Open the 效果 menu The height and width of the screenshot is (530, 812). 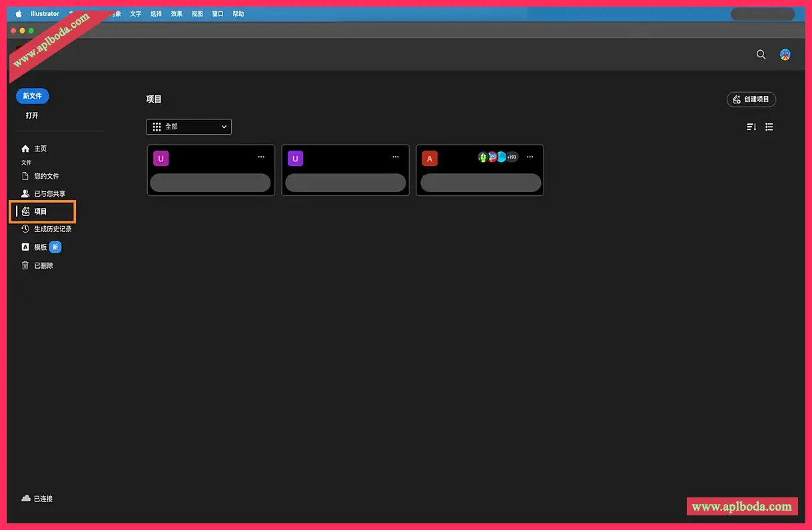(177, 13)
